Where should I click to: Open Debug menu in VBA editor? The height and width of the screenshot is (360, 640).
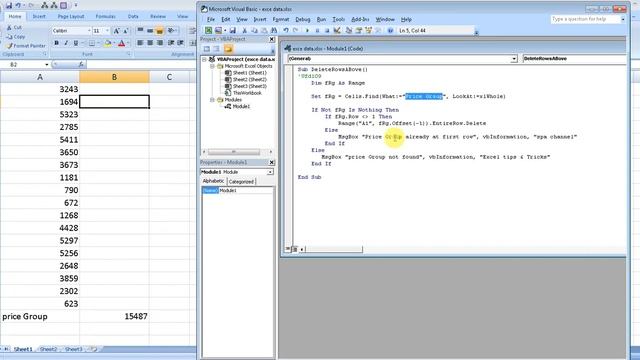coord(302,19)
